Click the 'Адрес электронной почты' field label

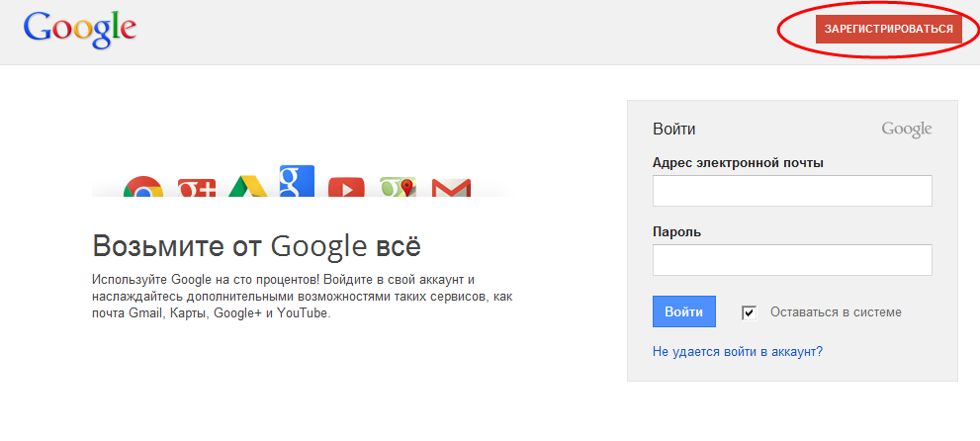coord(738,163)
